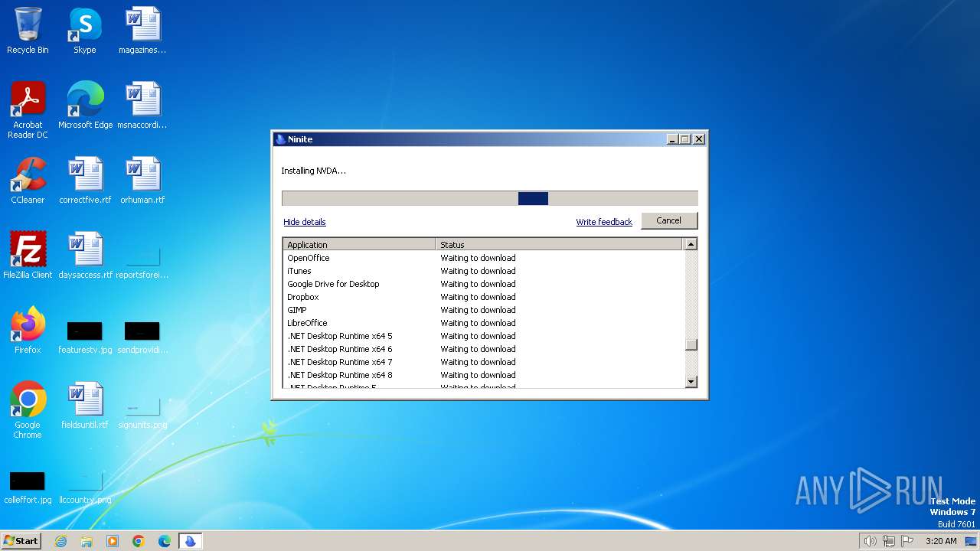Launch Google Chrome desktop shortcut
Screen dimensions: 980x551
tap(28, 410)
